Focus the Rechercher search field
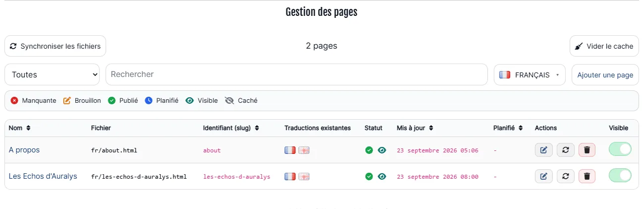The image size is (644, 209). click(x=297, y=74)
